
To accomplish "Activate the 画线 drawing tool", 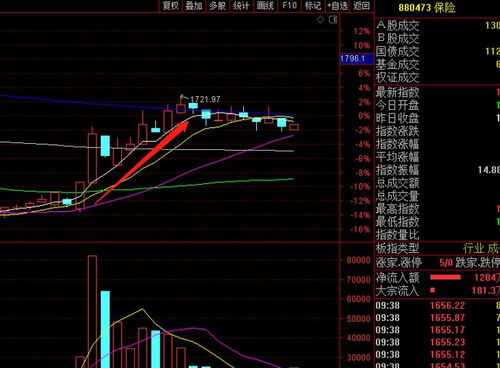I will [265, 6].
